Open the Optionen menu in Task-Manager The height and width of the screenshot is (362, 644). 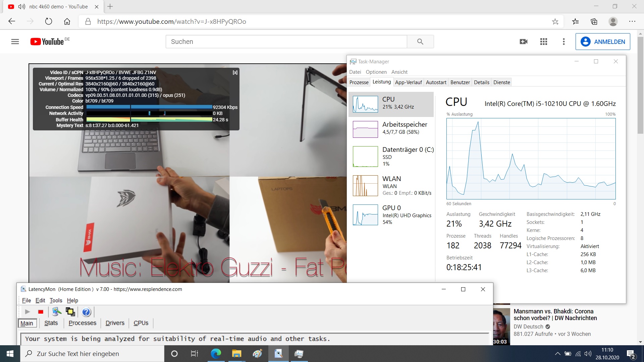click(x=376, y=72)
